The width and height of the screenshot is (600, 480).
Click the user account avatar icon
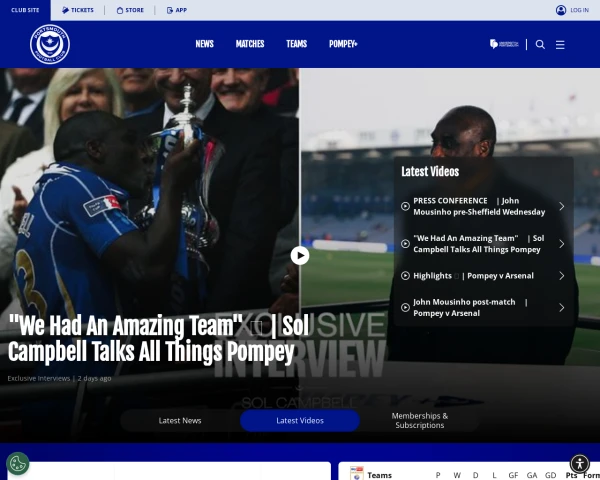pyautogui.click(x=561, y=10)
